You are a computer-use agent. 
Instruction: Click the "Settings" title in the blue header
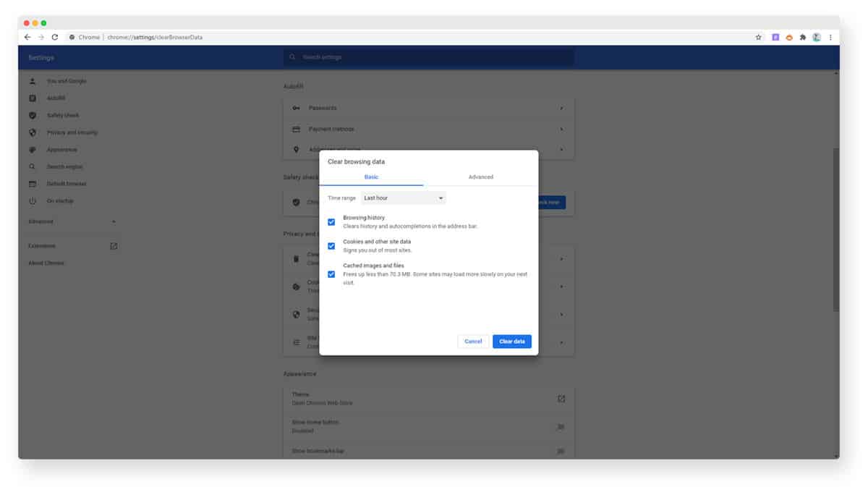(41, 57)
